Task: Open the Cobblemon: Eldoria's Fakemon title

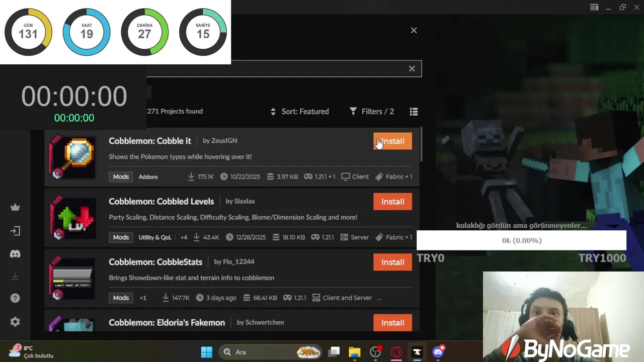Action: [167, 322]
